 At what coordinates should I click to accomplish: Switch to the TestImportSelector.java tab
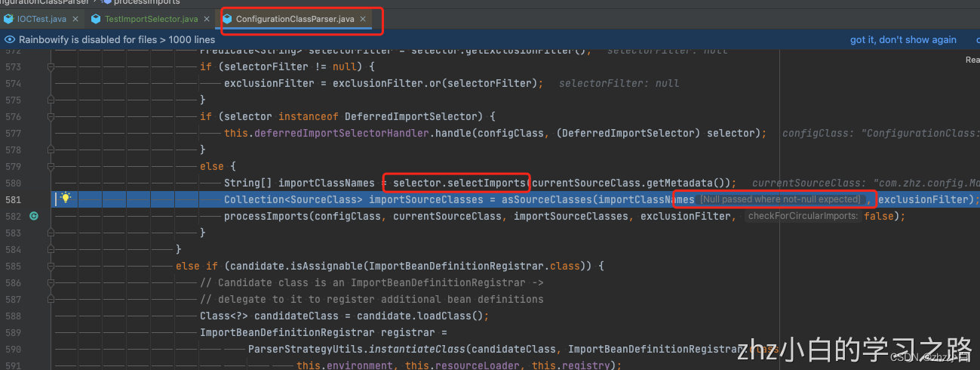pyautogui.click(x=152, y=18)
